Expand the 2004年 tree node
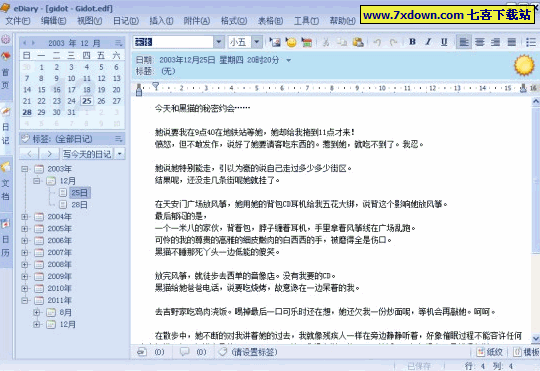Viewport: 540px width, 371px height. click(24, 217)
